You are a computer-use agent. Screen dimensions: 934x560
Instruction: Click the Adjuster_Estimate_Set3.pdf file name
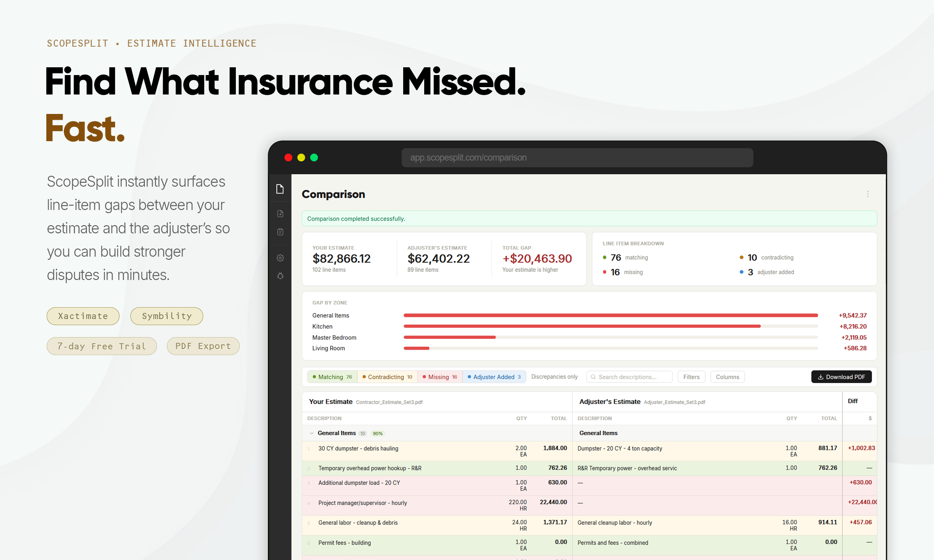(x=674, y=402)
